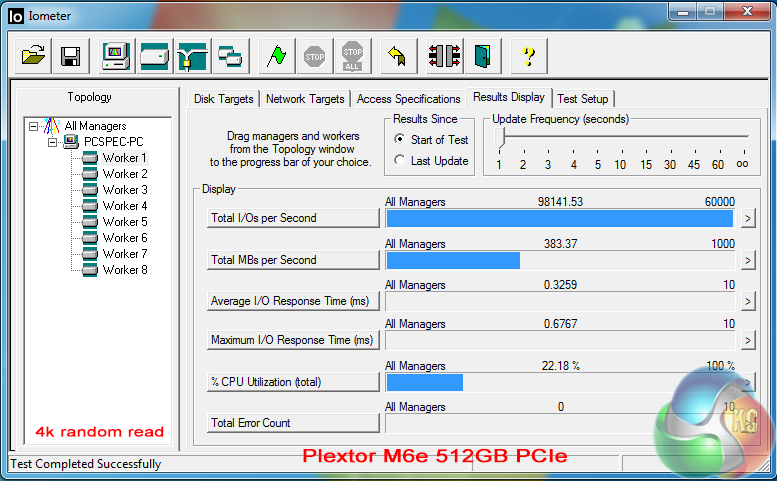Click the Iometer title bar logo
Image resolution: width=777 pixels, height=481 pixels.
16,16
